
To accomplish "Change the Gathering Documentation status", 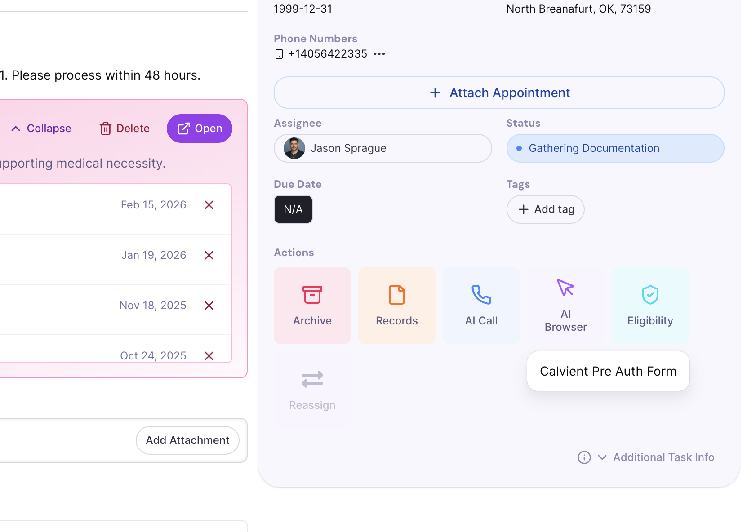I will click(615, 148).
